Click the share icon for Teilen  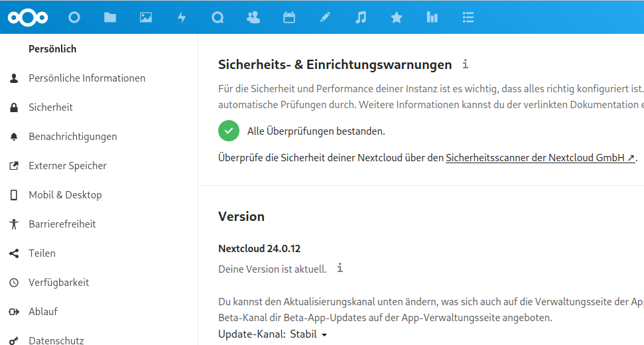(14, 253)
